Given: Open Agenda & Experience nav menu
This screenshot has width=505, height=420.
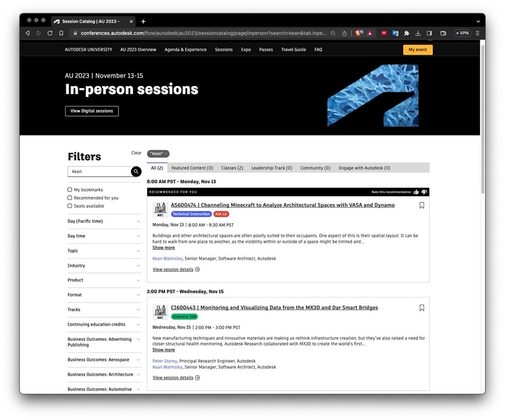Looking at the screenshot, I should [x=185, y=50].
